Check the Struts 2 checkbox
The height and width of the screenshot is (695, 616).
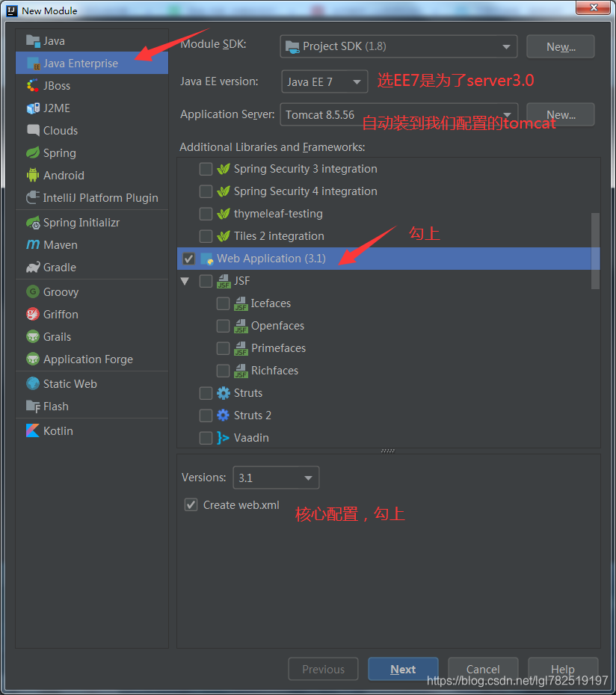206,416
